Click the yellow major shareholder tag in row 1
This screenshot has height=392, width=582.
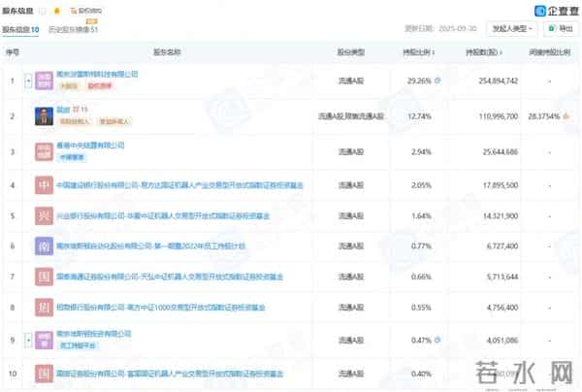[68, 86]
